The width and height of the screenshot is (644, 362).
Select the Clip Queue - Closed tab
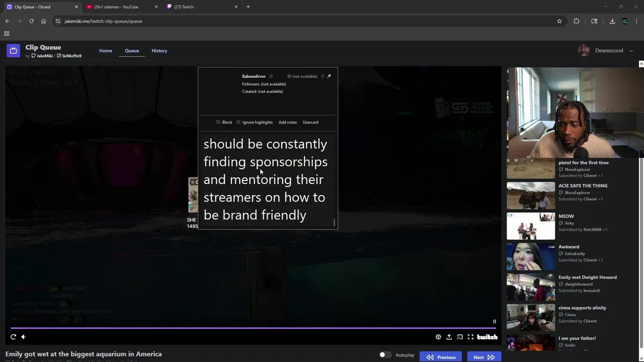click(x=41, y=7)
